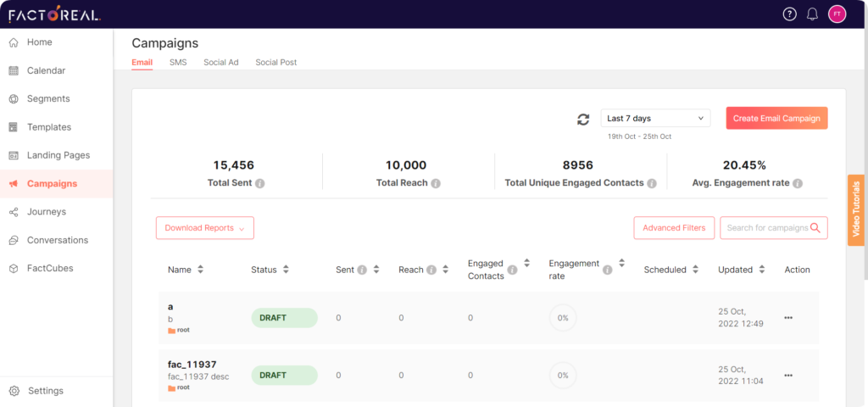This screenshot has width=868, height=407.
Task: Refresh campaign data with the sync icon
Action: pos(583,120)
